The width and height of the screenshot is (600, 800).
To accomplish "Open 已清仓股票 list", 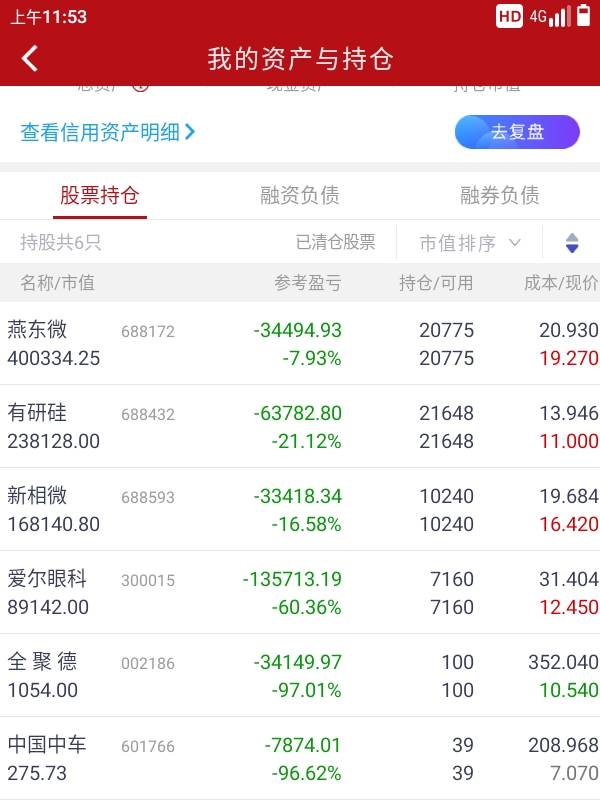I will tap(336, 242).
